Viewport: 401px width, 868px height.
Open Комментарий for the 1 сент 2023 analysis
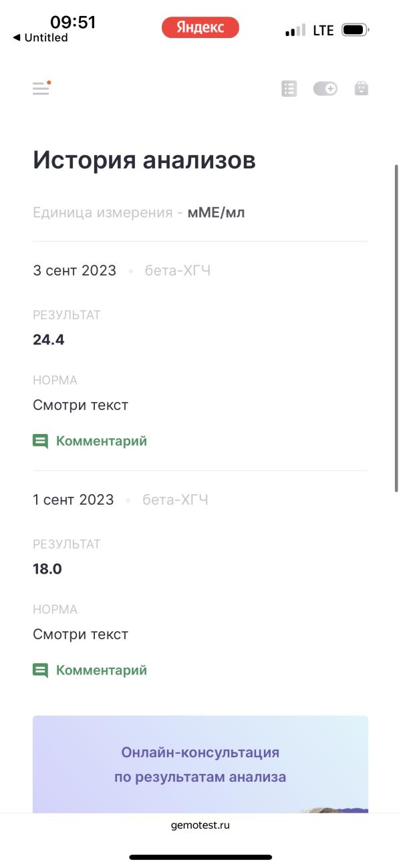pos(101,670)
